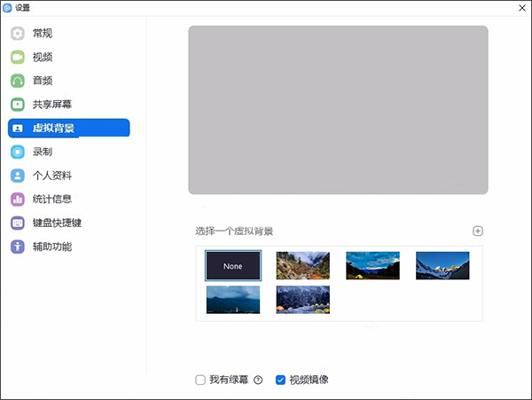The height and width of the screenshot is (400, 532).
Task: Add a new virtual background with plus icon
Action: pyautogui.click(x=478, y=231)
